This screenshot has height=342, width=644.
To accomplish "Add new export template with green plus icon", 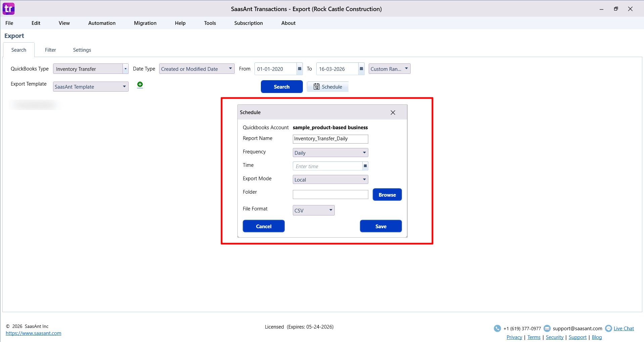I will pyautogui.click(x=140, y=85).
